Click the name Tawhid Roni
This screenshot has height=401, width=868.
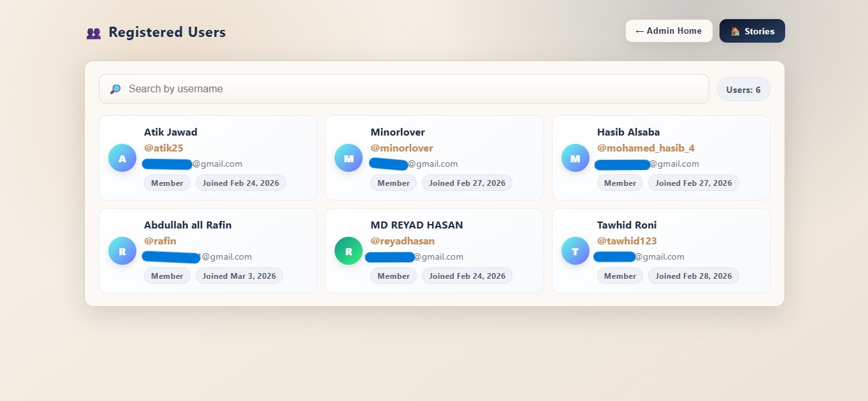click(627, 225)
